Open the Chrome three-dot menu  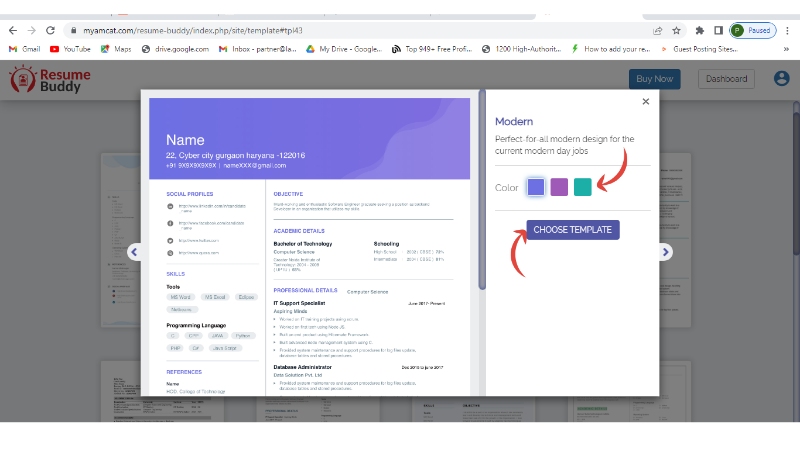(787, 30)
